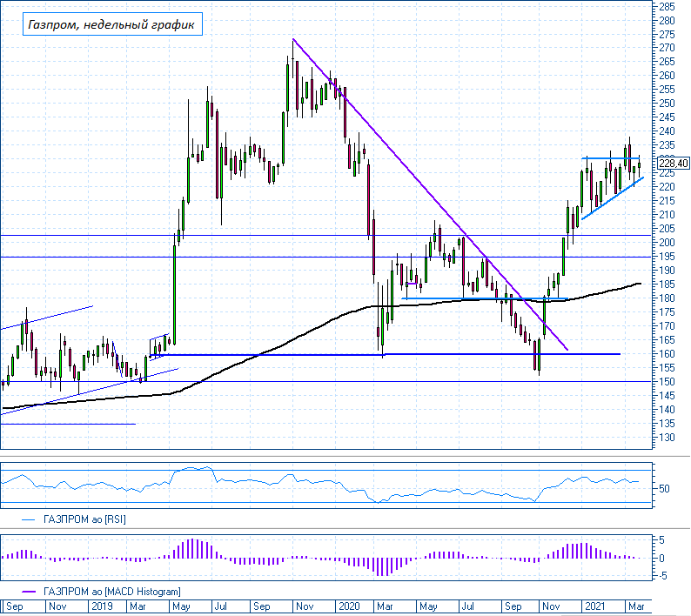Click the price axis label 180
Image resolution: width=691 pixels, height=616 pixels.
point(667,298)
